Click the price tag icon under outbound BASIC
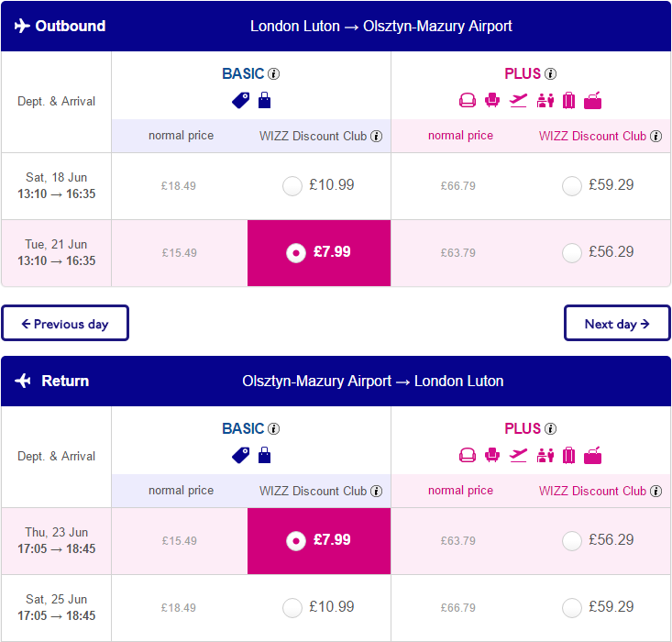Viewport: 672px width, 642px height. (x=240, y=100)
